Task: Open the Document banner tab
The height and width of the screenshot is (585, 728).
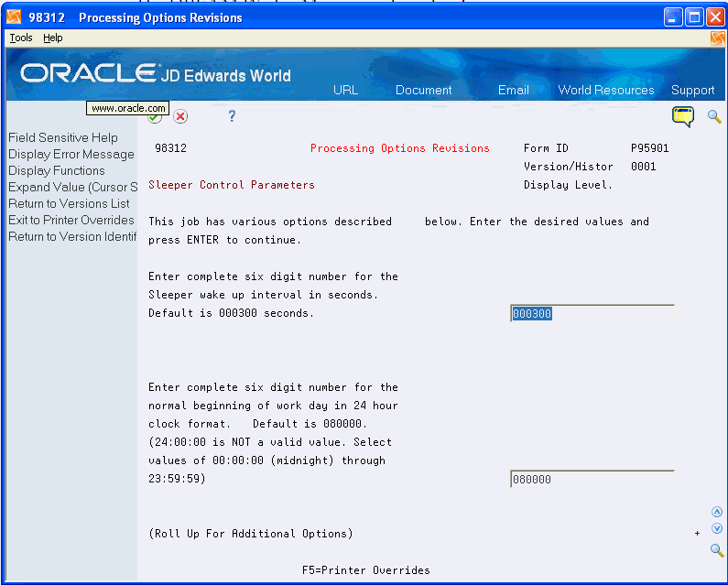Action: tap(423, 90)
